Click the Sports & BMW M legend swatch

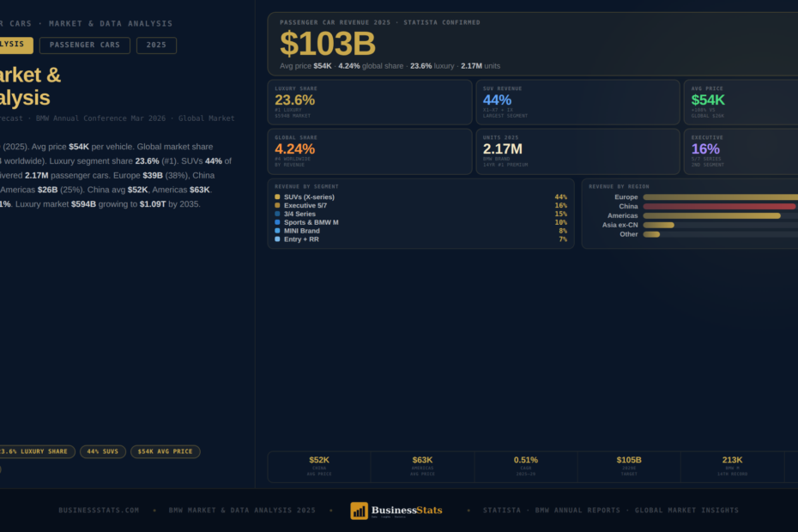(277, 222)
